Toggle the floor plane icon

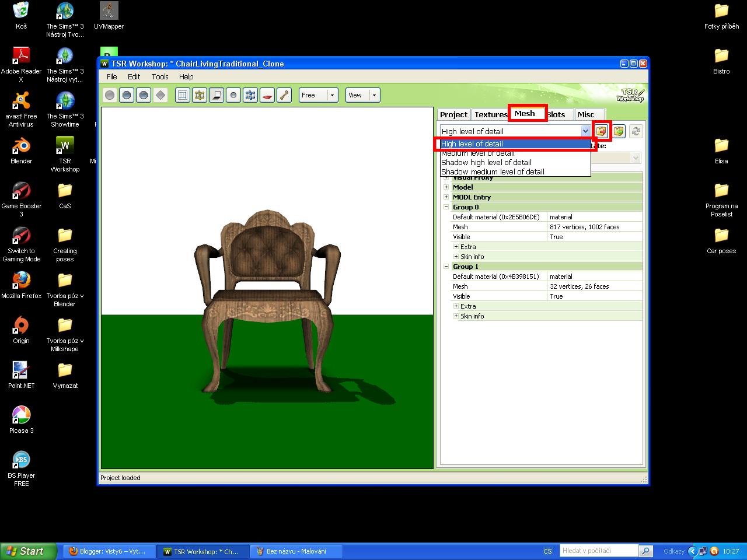217,95
